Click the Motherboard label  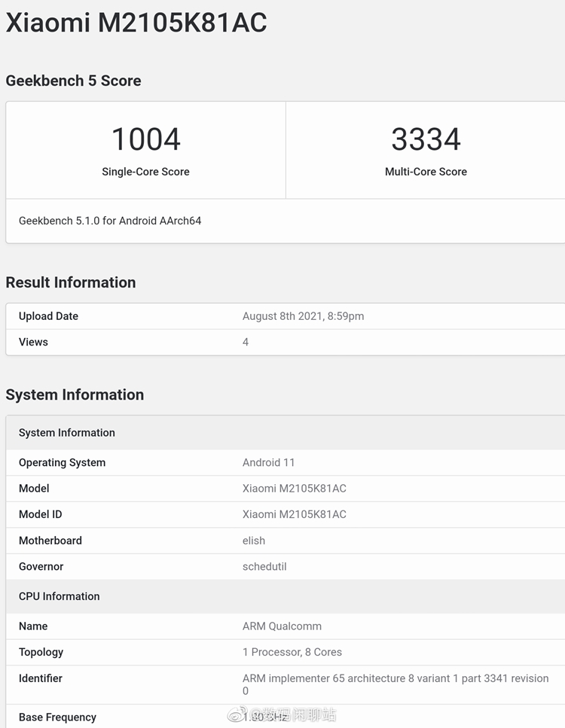tap(50, 541)
